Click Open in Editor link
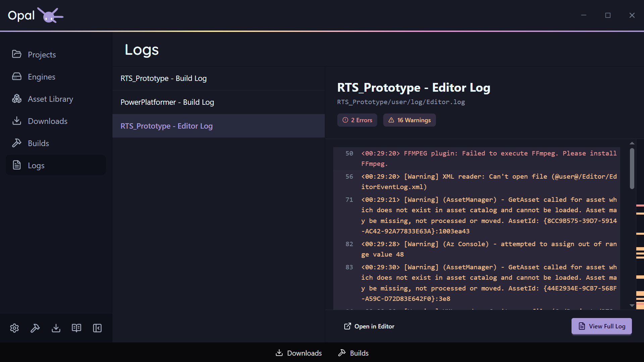 tap(369, 326)
